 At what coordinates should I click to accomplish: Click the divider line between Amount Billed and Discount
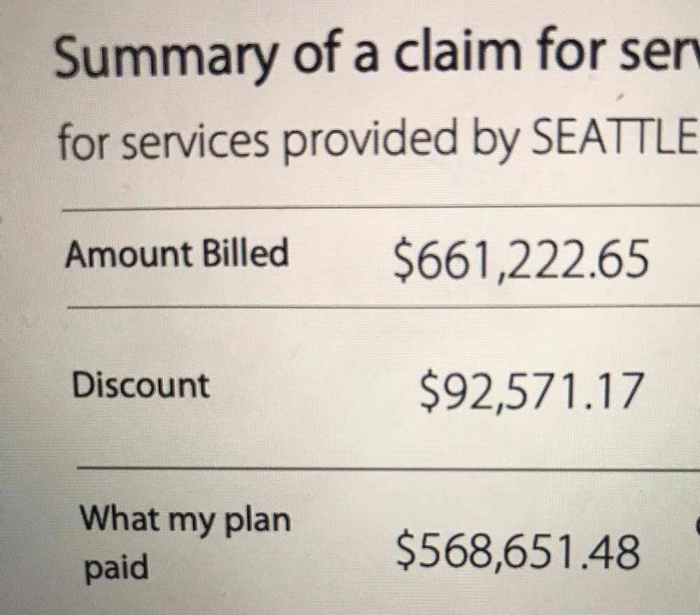(x=378, y=306)
